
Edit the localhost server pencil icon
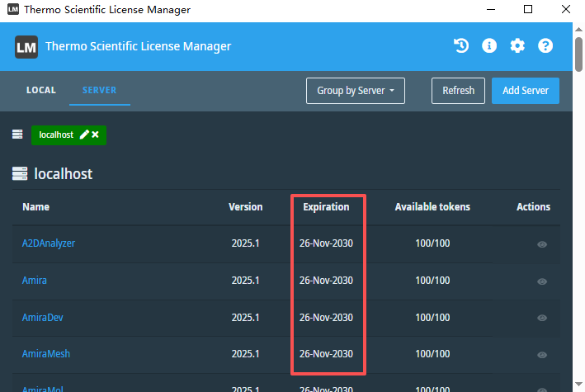84,135
